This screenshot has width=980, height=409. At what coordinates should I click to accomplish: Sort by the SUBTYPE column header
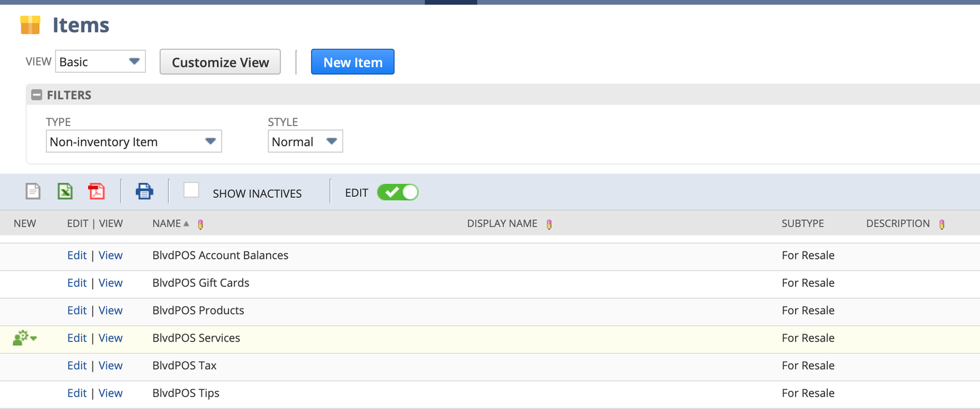pyautogui.click(x=802, y=224)
